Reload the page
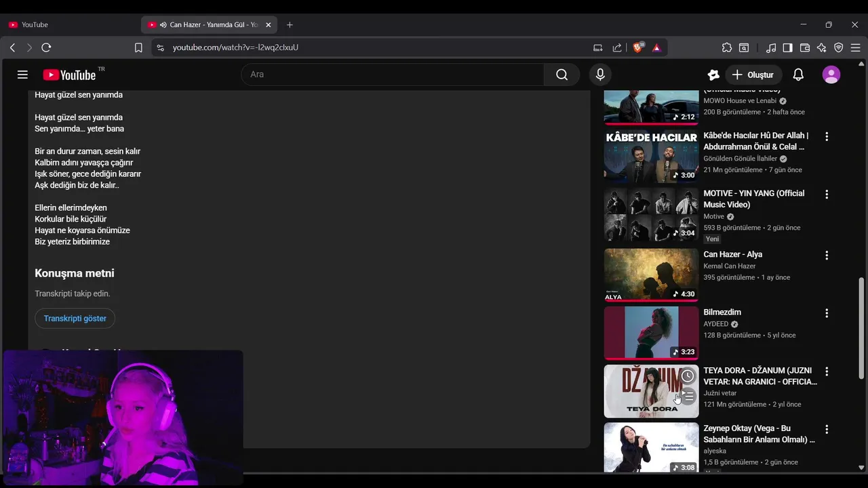This screenshot has width=868, height=488. [46, 47]
